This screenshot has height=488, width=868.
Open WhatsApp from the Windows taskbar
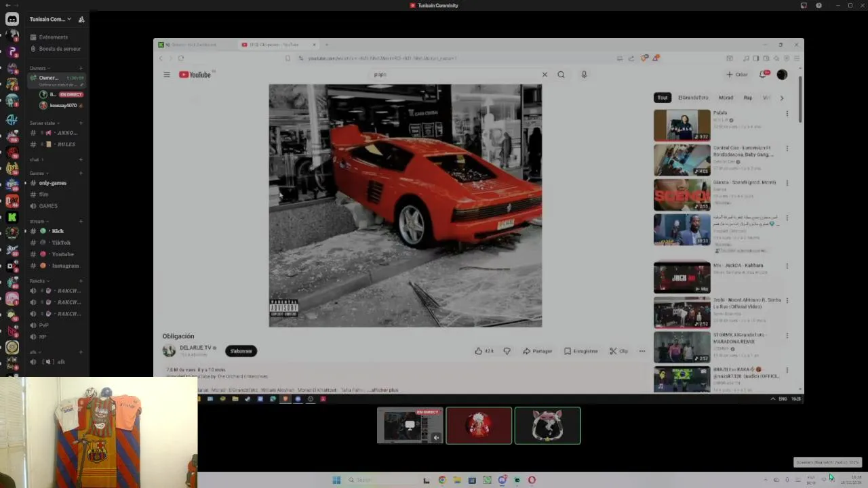pyautogui.click(x=487, y=480)
